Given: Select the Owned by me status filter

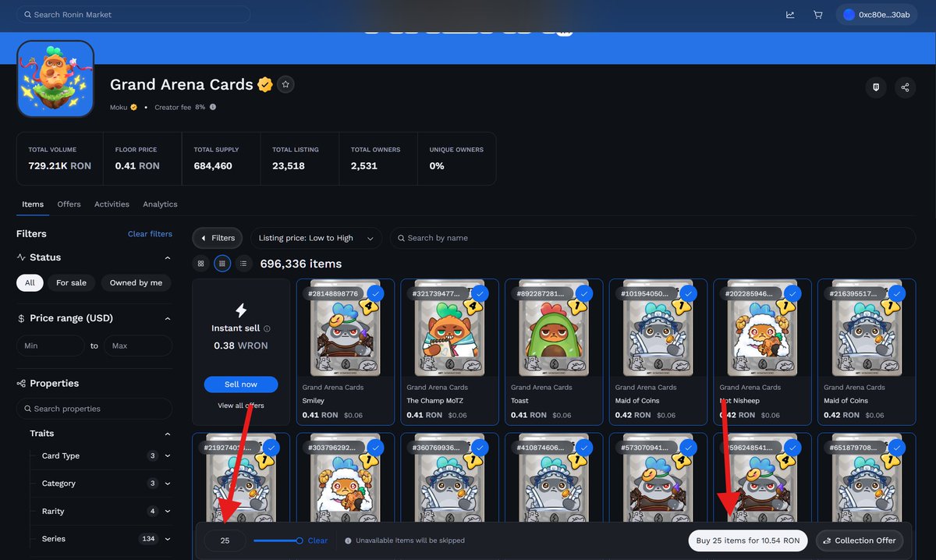Looking at the screenshot, I should [136, 283].
